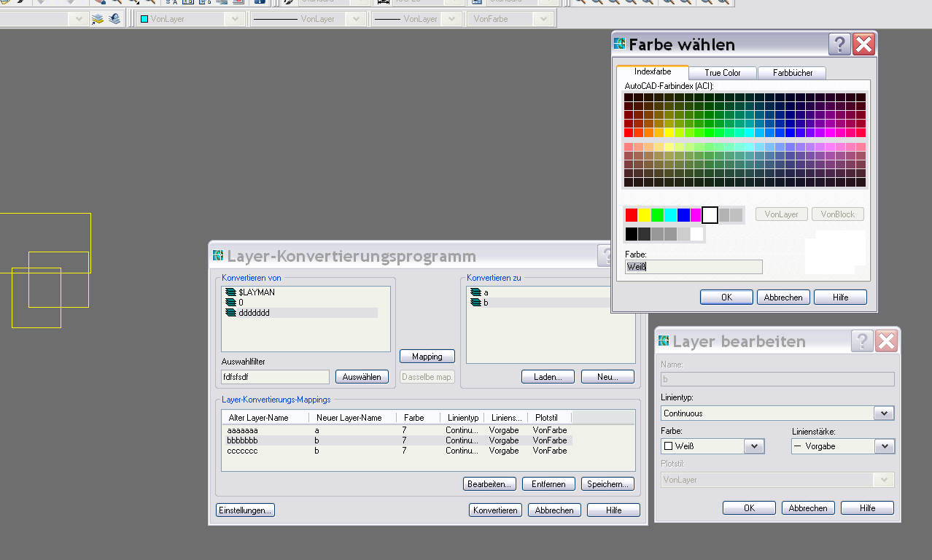The height and width of the screenshot is (560, 932).
Task: Pick the blue standard color swatch
Action: [683, 215]
